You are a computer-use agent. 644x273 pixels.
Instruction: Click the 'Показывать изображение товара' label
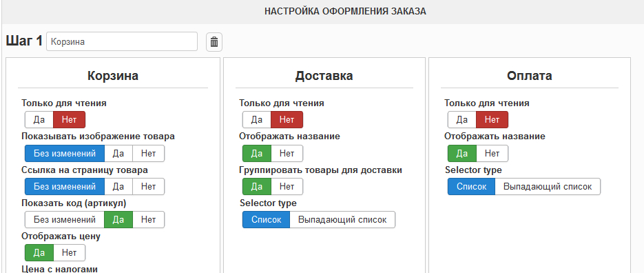click(98, 136)
